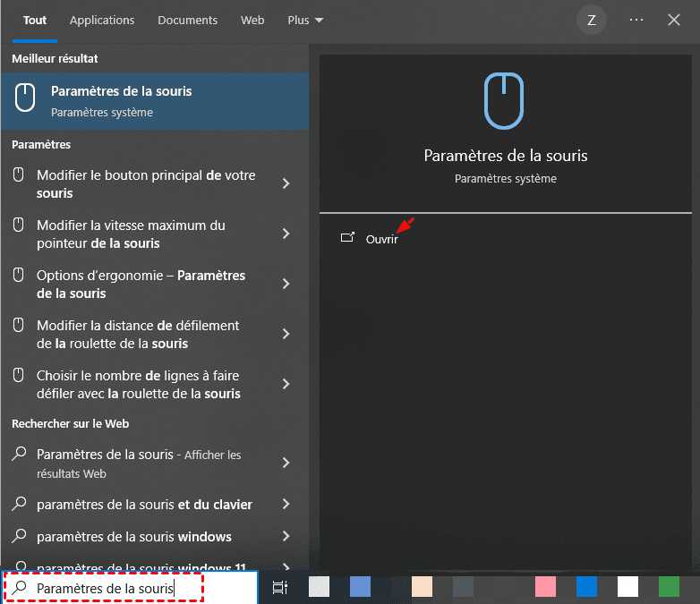Click Ouvrir to open mouse settings

tap(381, 239)
